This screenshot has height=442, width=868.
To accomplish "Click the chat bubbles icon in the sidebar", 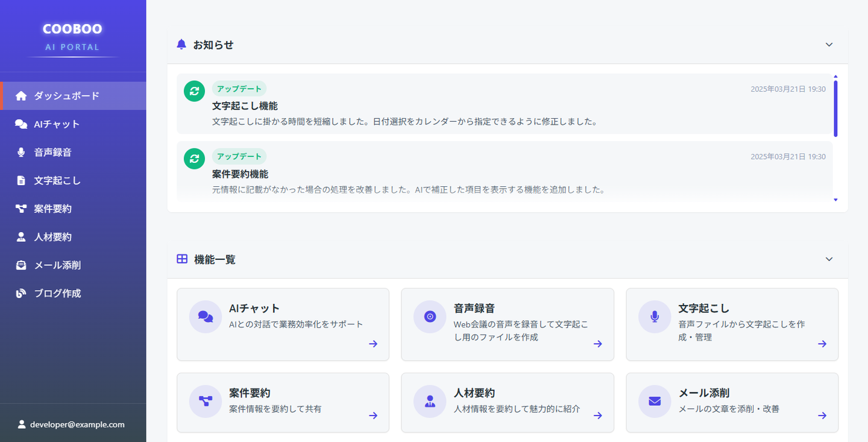I will (21, 124).
